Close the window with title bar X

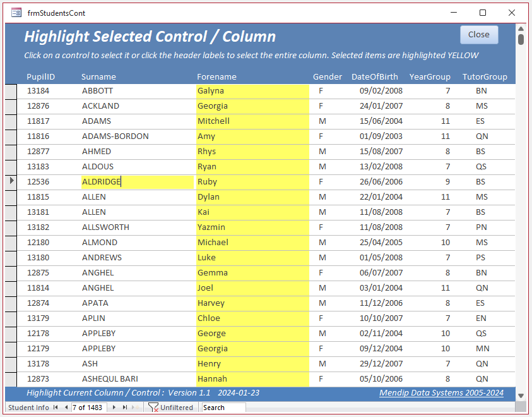[x=512, y=13]
